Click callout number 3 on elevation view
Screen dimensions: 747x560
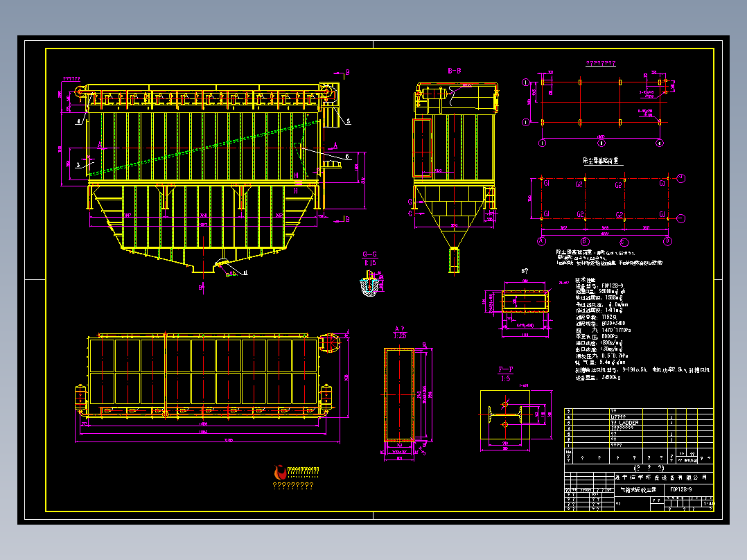78,165
